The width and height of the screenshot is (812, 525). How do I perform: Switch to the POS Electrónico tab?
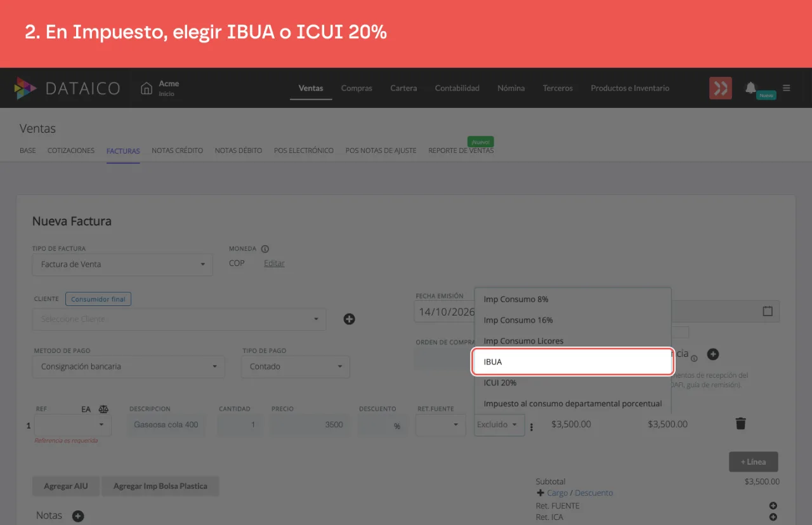click(304, 150)
